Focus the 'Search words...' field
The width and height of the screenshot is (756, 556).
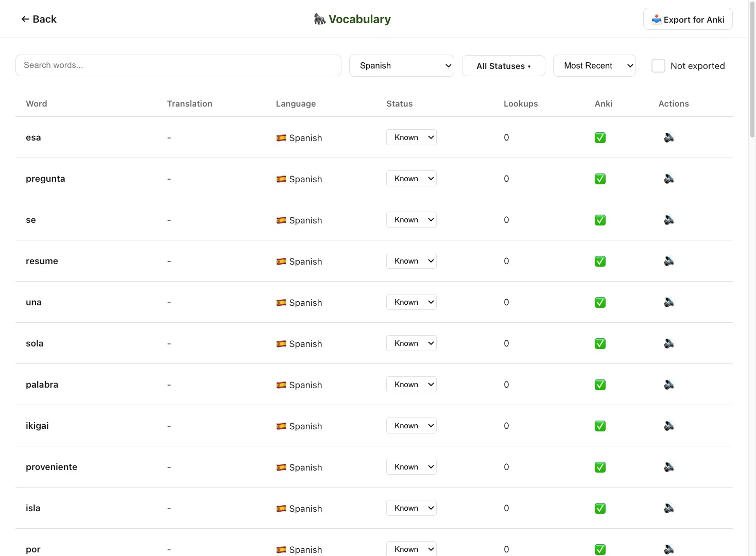click(178, 65)
